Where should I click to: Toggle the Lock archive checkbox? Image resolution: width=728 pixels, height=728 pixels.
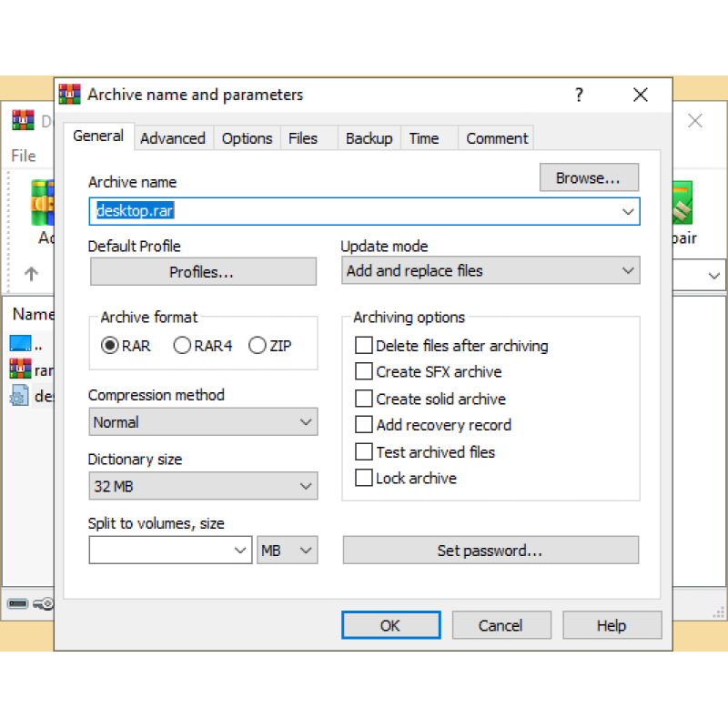pos(363,478)
